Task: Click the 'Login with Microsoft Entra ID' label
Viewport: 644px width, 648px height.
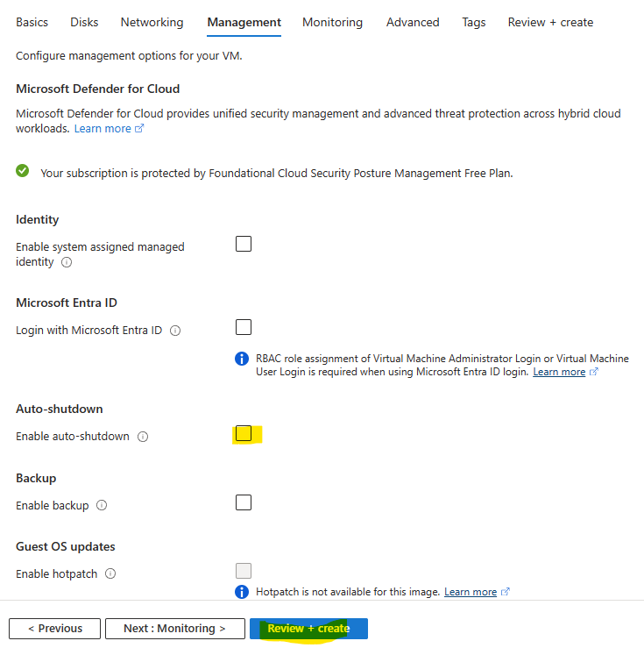Action: (88, 331)
